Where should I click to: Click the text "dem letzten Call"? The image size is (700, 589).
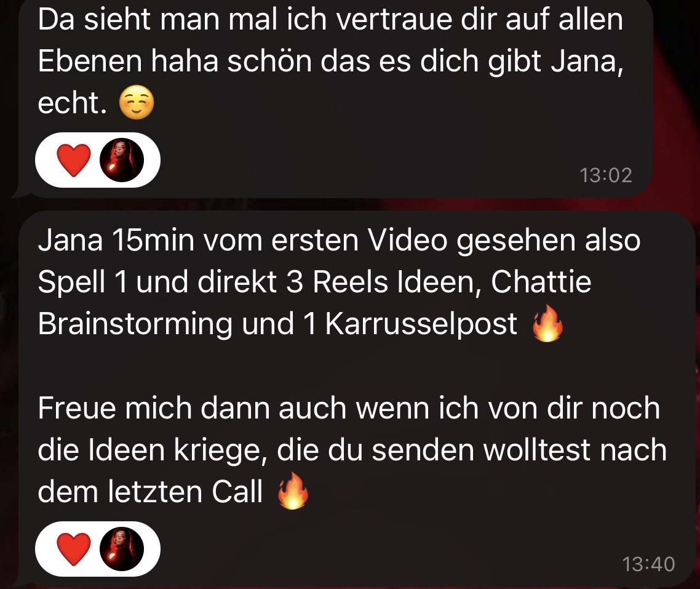pyautogui.click(x=151, y=491)
